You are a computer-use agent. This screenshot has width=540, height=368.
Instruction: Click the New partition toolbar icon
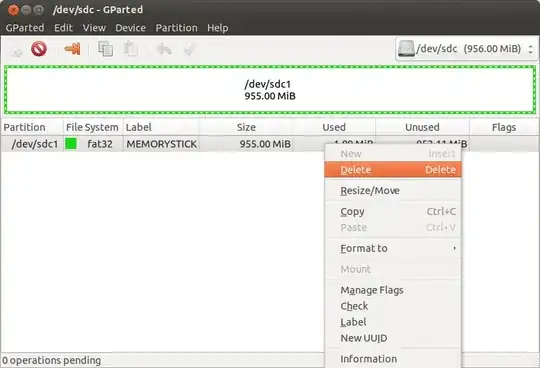pyautogui.click(x=18, y=51)
